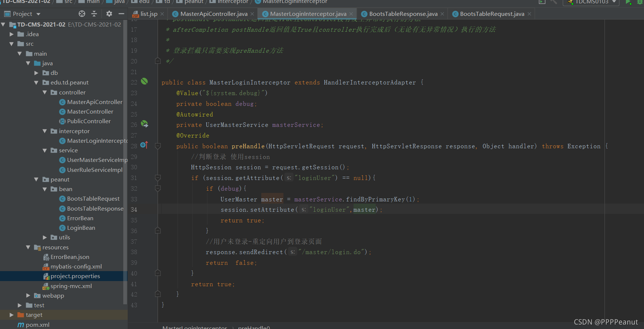Viewport: 644px width, 329px height.
Task: Expand the utils package
Action: (x=45, y=237)
